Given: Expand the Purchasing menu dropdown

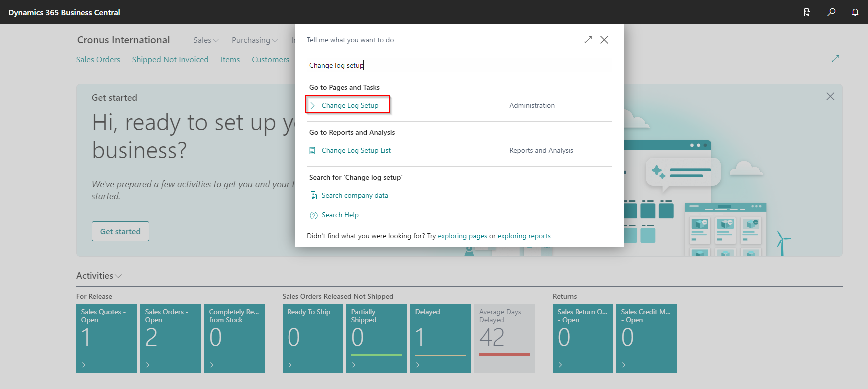Looking at the screenshot, I should click(x=255, y=40).
